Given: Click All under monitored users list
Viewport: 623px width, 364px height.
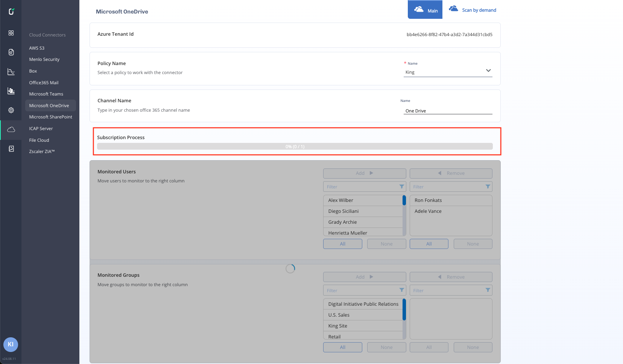Looking at the screenshot, I should coord(429,244).
